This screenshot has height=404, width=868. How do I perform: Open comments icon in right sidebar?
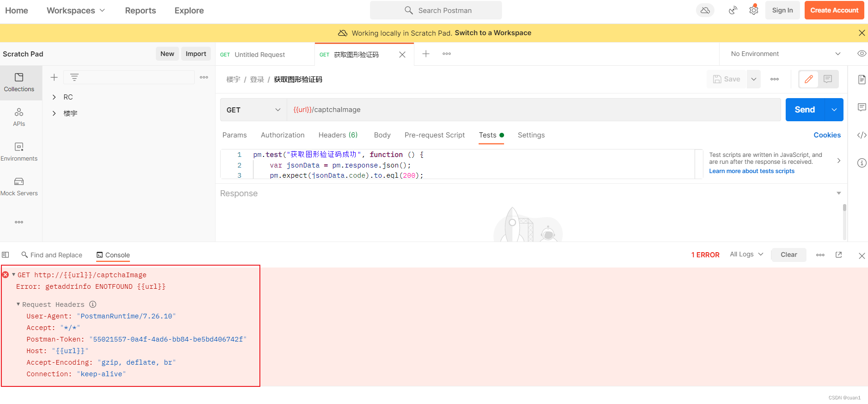coord(862,107)
